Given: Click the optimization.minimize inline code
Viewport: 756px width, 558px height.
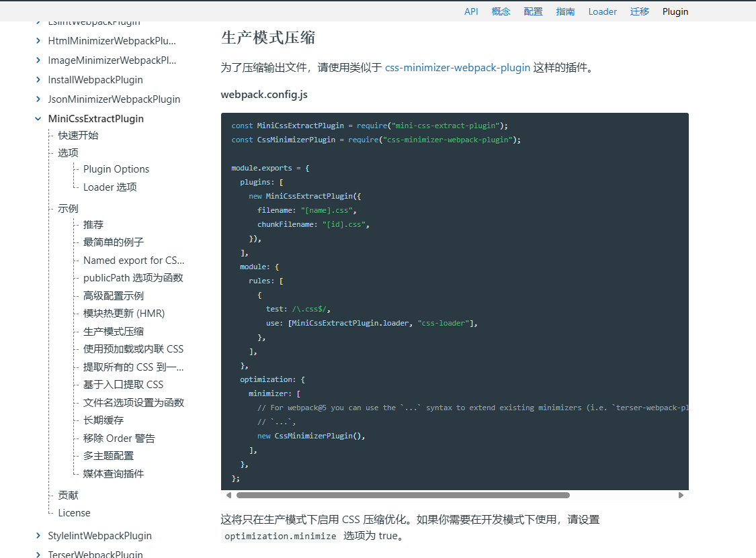Looking at the screenshot, I should tap(281, 536).
